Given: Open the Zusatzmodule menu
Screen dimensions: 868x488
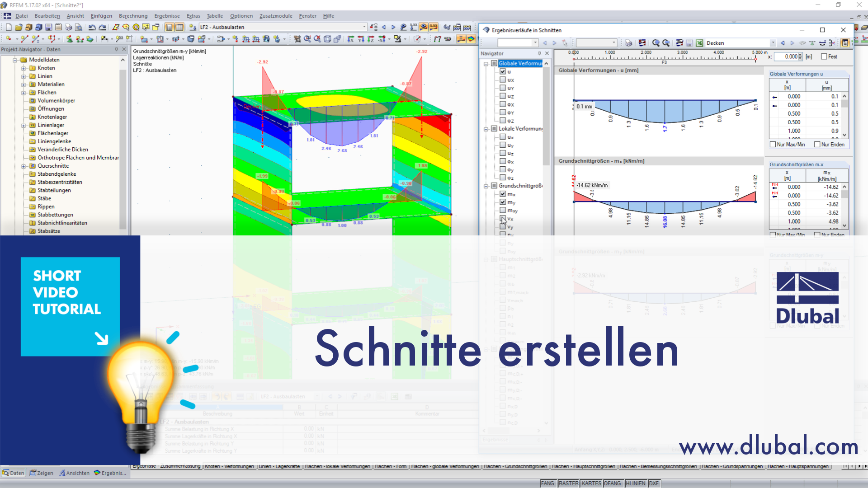Looking at the screenshot, I should 276,16.
